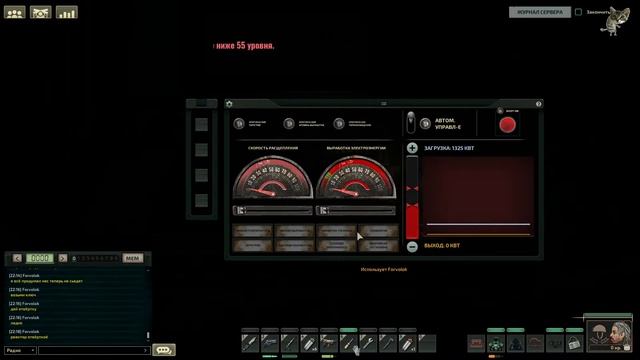Screen dimensions: 640x360
Task: Select the tank stack marked x5
Action: (309, 343)
